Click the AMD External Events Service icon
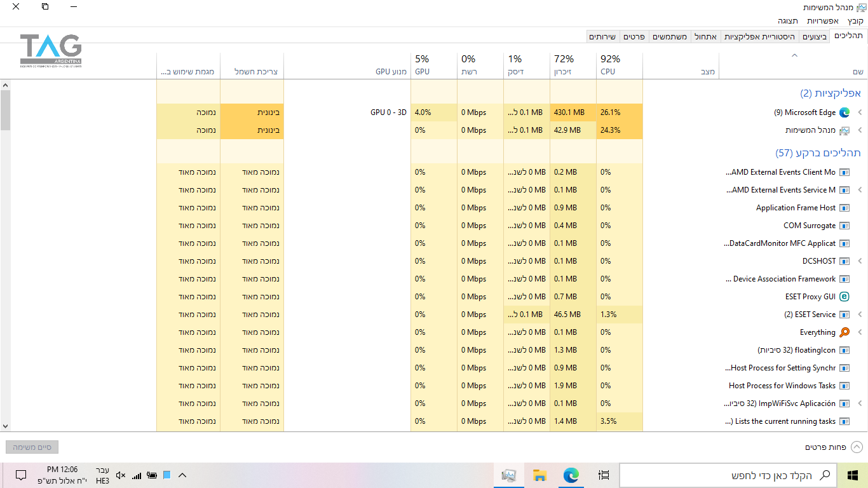The height and width of the screenshot is (488, 868). coord(844,190)
